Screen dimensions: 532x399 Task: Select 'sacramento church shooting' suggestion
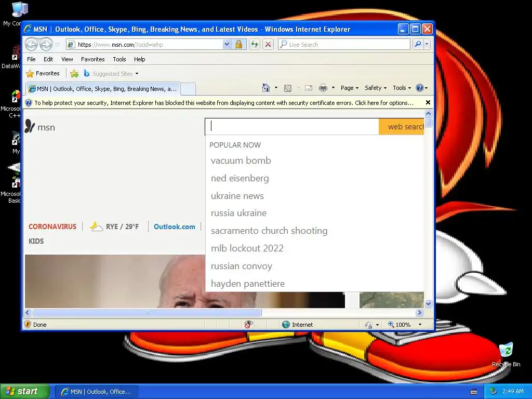click(269, 231)
